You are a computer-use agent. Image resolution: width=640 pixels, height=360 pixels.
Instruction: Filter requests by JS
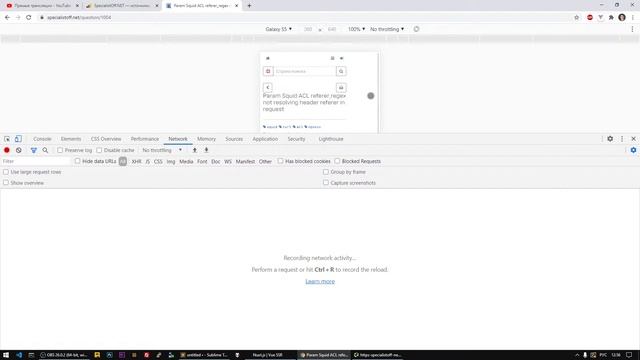click(148, 161)
